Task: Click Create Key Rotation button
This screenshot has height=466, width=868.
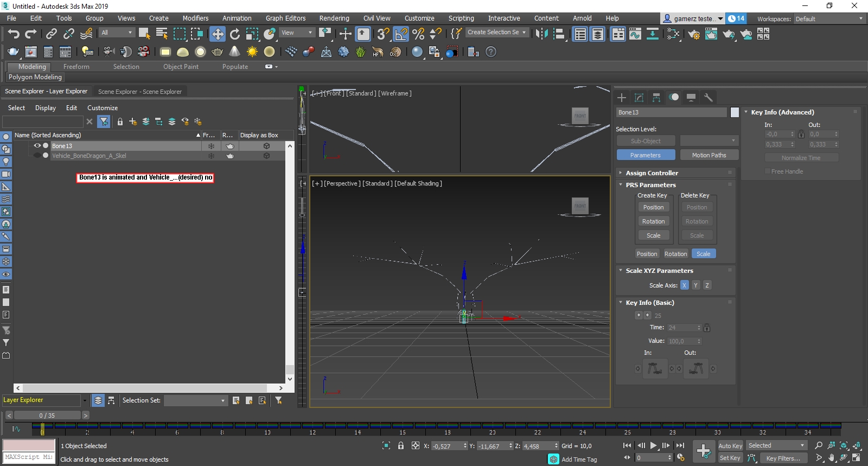Action: tap(653, 221)
